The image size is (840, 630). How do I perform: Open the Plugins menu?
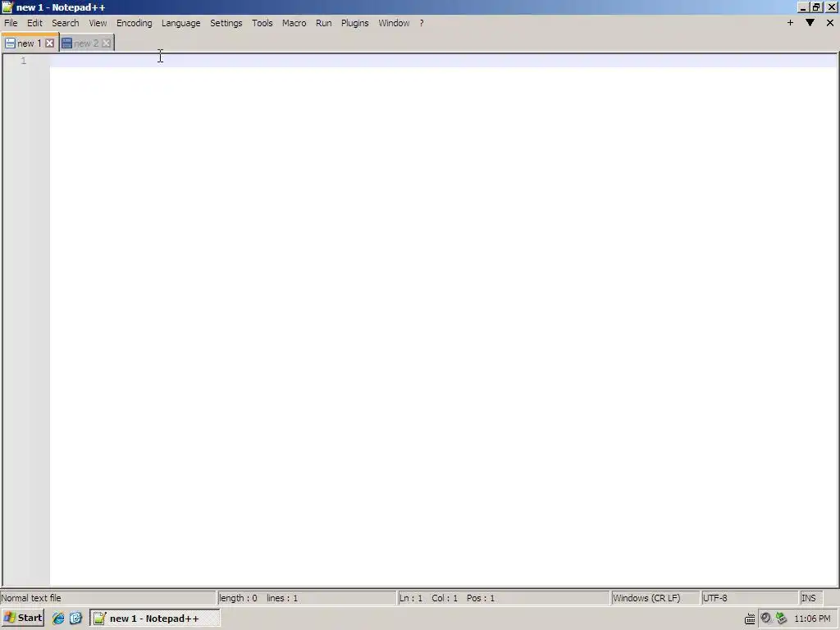click(354, 23)
